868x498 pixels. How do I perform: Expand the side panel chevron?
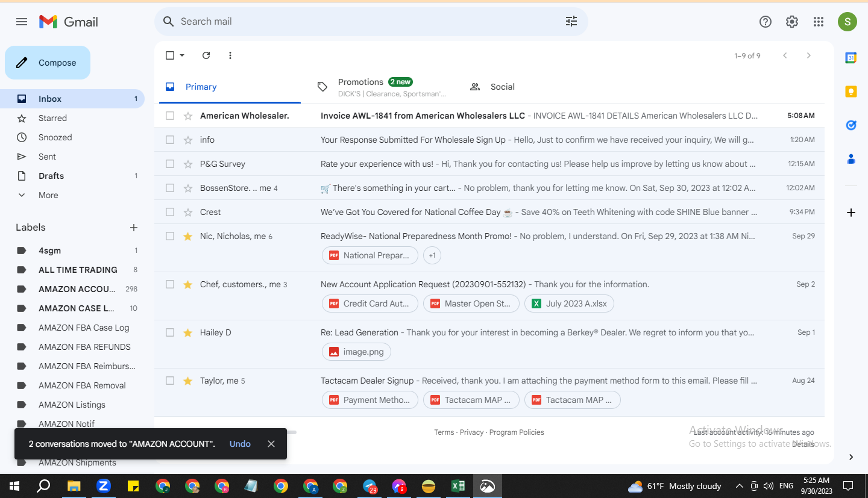pyautogui.click(x=851, y=457)
